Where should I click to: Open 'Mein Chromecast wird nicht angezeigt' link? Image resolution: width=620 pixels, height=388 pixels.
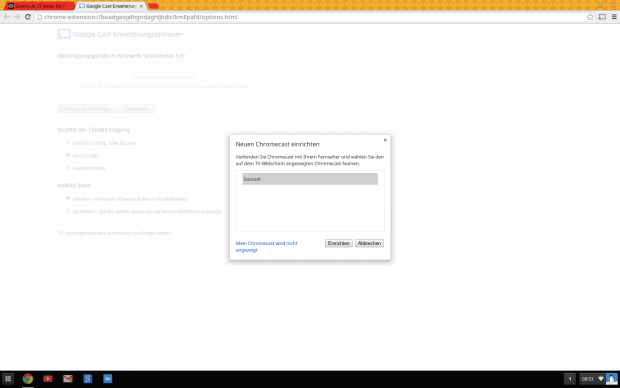pyautogui.click(x=267, y=246)
